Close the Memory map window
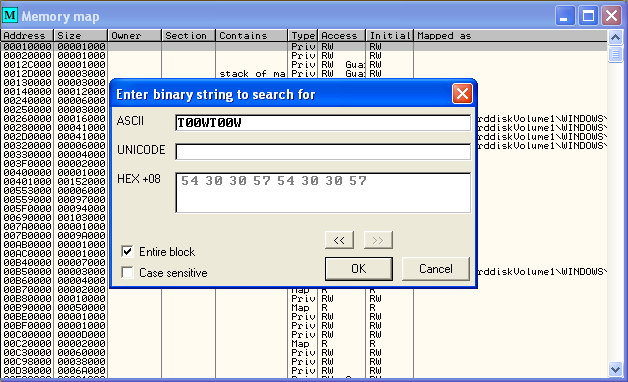628x382 pixels. pos(612,16)
